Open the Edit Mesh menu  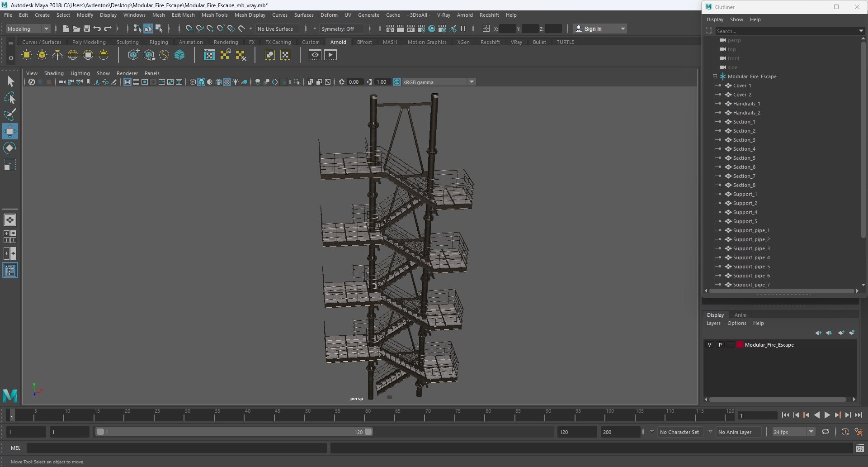click(x=183, y=15)
